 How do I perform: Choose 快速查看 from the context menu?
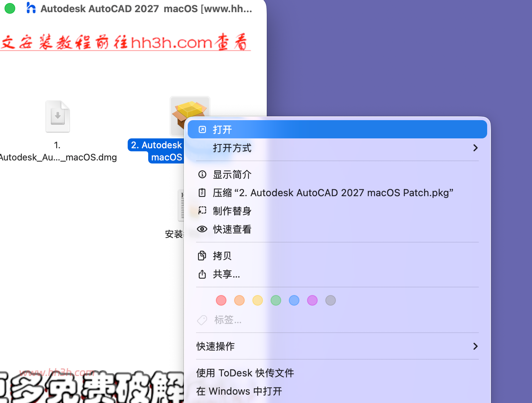point(337,229)
